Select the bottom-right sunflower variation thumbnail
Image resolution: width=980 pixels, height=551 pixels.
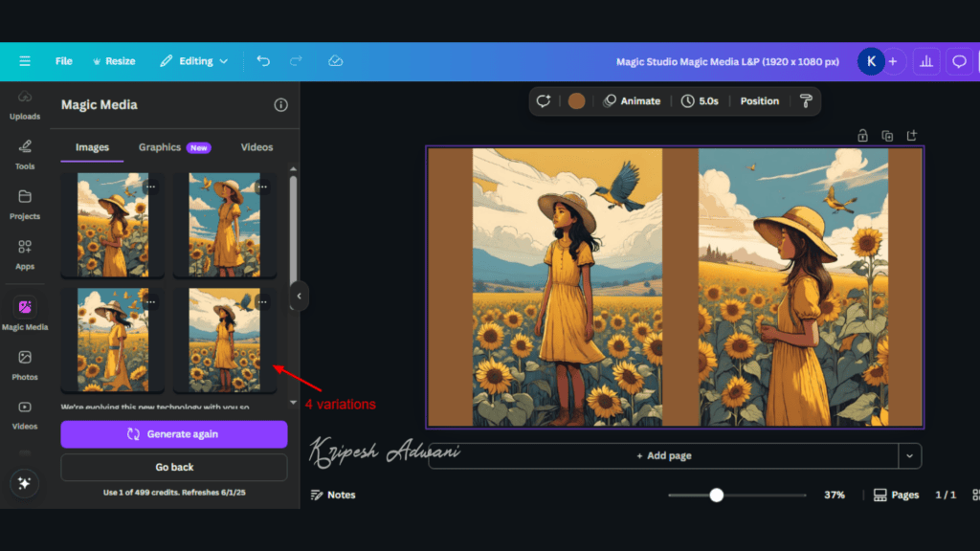click(x=225, y=339)
